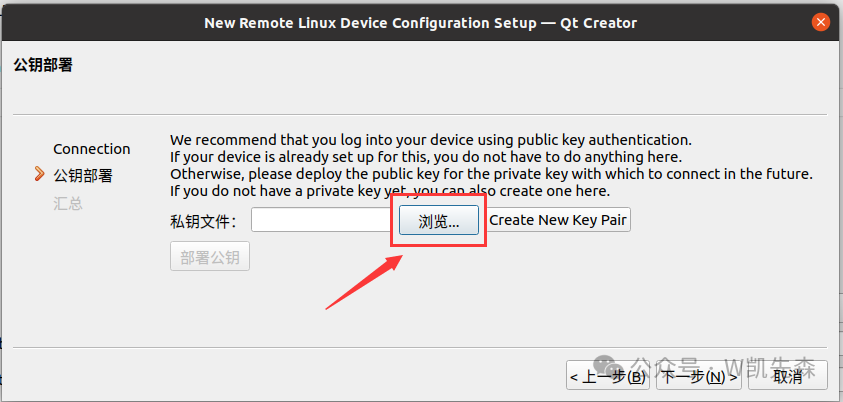Click the 公钥部署 page heading
This screenshot has height=402, width=843.
(x=43, y=66)
